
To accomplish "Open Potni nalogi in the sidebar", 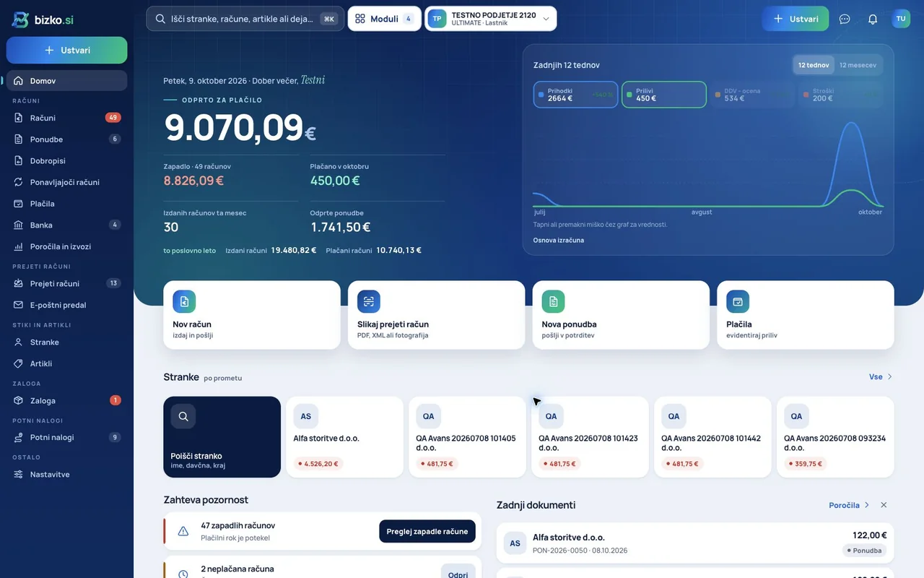I will pos(67,437).
